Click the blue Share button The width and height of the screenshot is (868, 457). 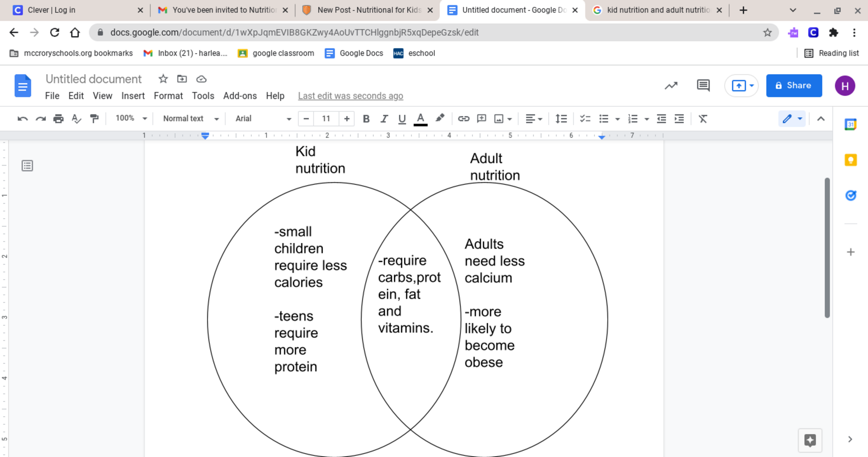(x=793, y=86)
